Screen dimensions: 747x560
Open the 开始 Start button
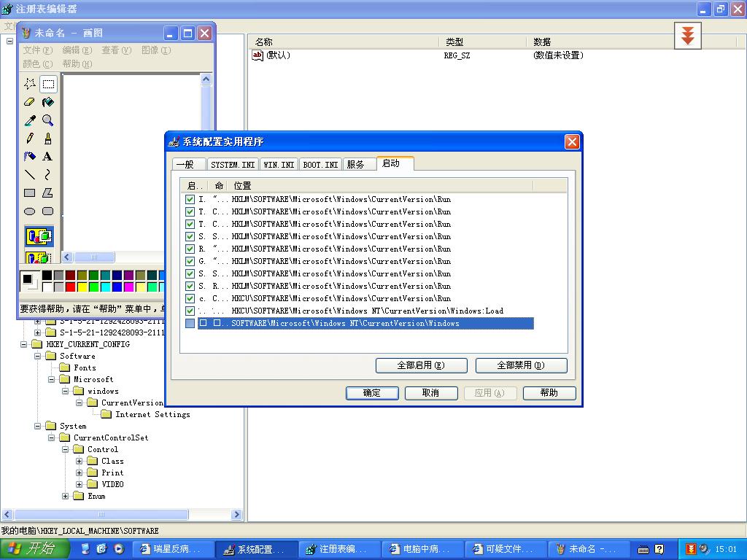pyautogui.click(x=34, y=549)
